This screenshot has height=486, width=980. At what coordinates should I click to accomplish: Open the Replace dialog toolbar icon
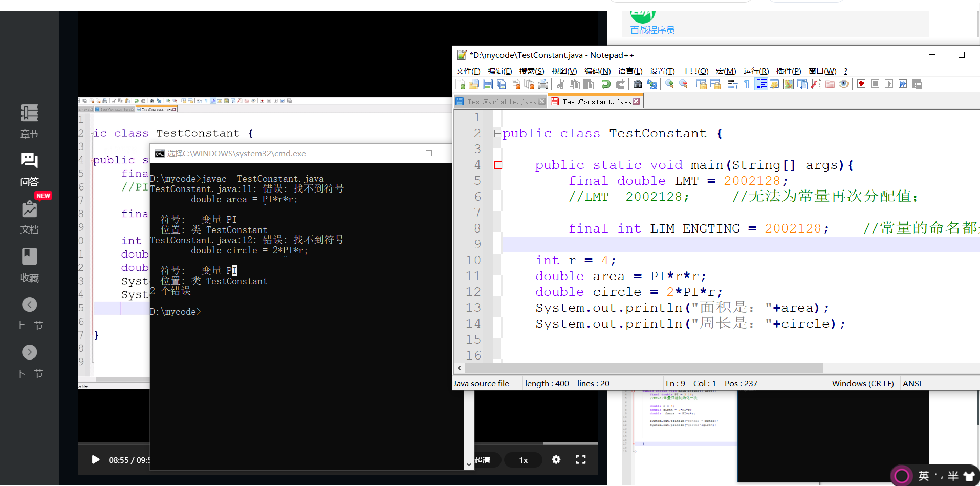tap(651, 84)
